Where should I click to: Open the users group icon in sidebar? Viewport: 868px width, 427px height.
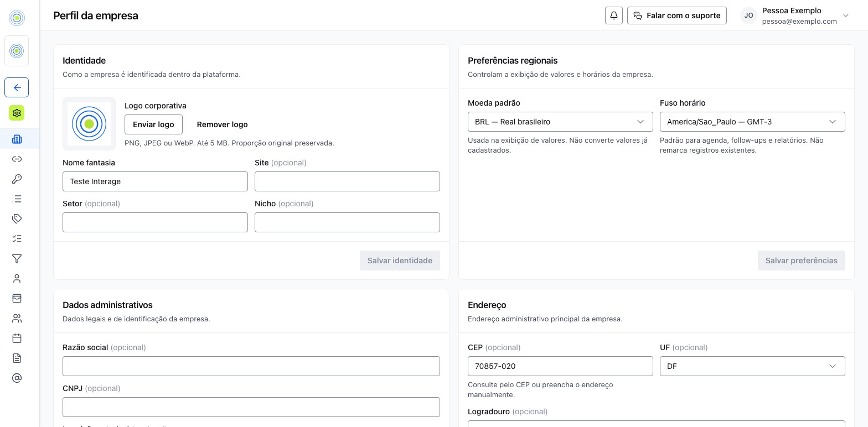(17, 318)
